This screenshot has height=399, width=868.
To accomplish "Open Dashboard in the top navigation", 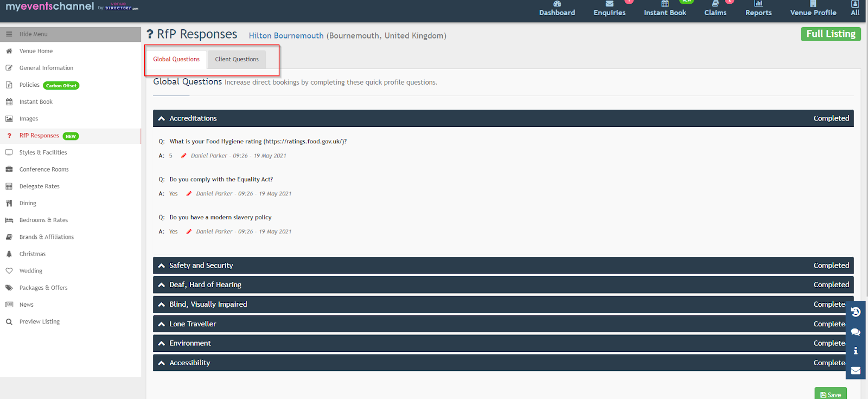I will pyautogui.click(x=557, y=9).
